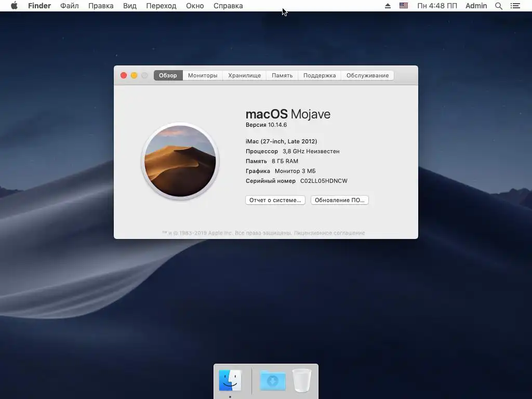
Task: Click iMac (27-inch, Late 2012) text
Action: pyautogui.click(x=281, y=141)
